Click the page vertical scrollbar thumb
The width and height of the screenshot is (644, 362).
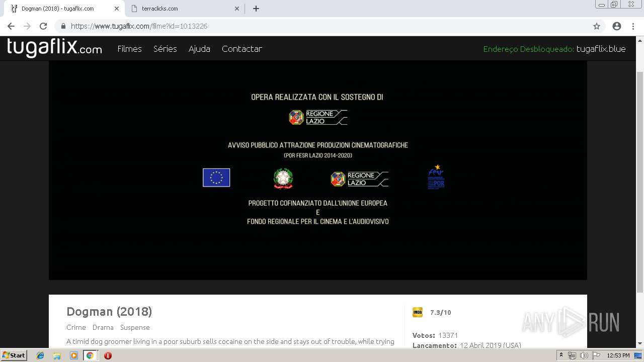(x=640, y=181)
